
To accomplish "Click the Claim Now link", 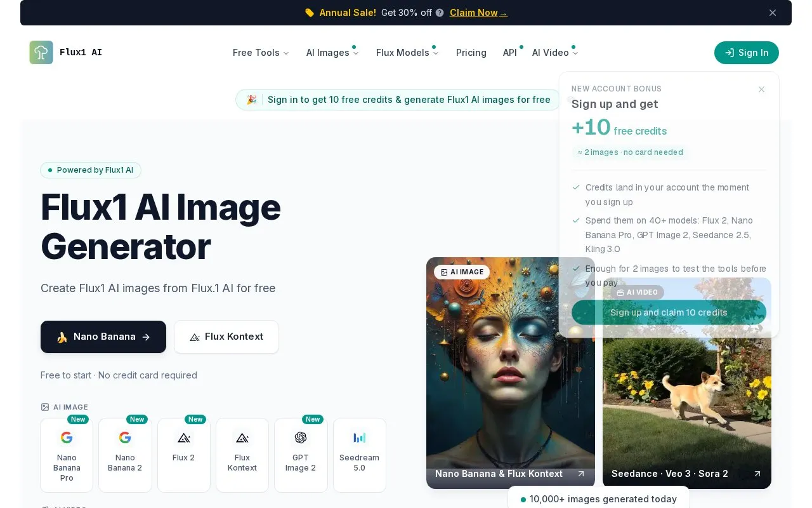I will click(478, 13).
